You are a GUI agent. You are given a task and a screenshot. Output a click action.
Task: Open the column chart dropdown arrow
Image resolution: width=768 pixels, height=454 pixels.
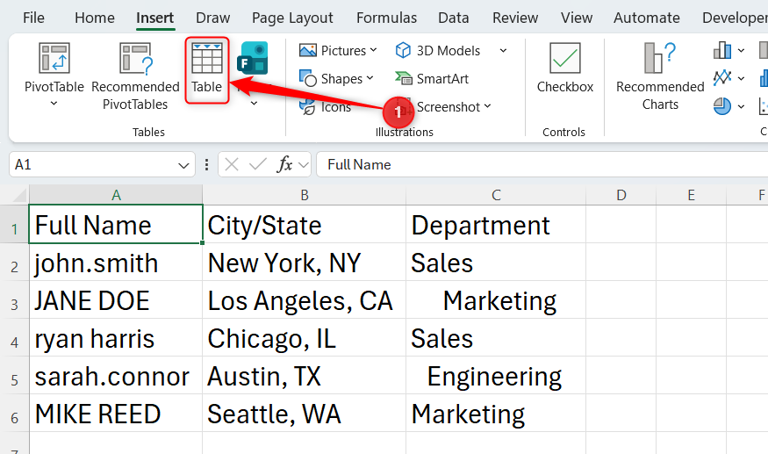[741, 50]
